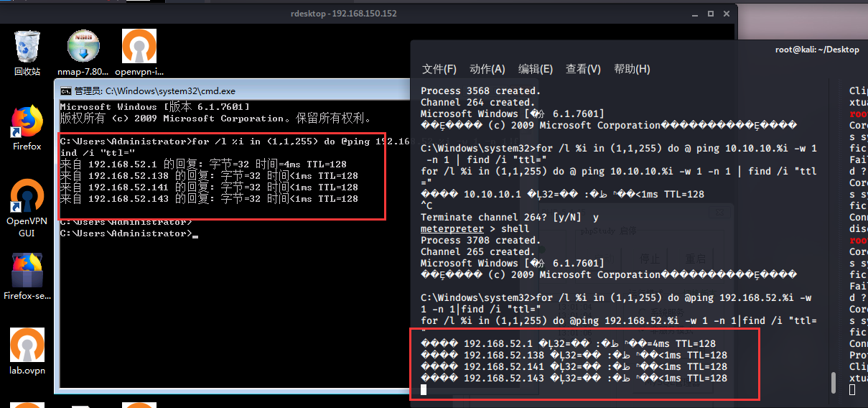Click the 管理员: C:\Windows\system32\cmd.exe window title

pos(154,91)
